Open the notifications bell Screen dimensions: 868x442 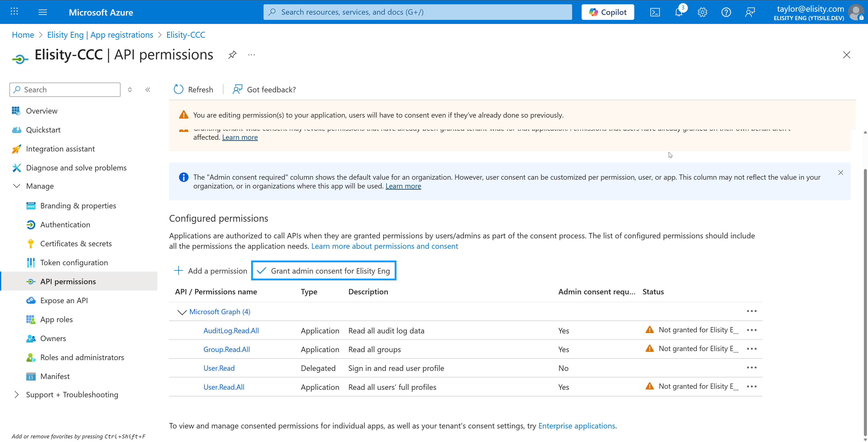pos(679,12)
